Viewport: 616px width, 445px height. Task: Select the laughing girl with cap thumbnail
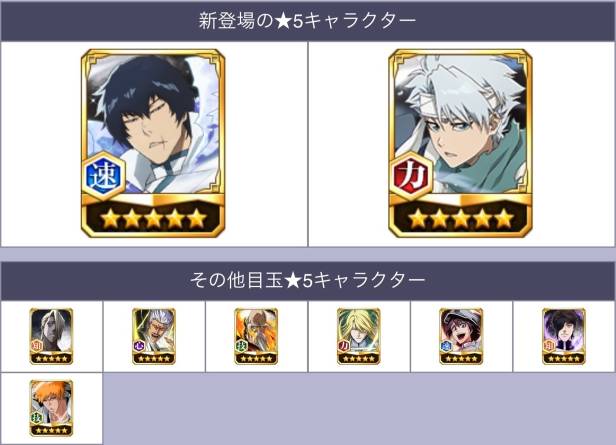pos(461,336)
